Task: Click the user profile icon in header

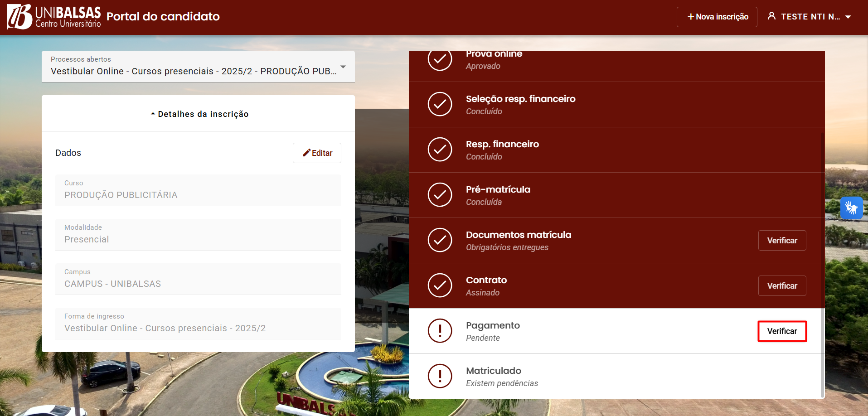Action: pyautogui.click(x=771, y=16)
